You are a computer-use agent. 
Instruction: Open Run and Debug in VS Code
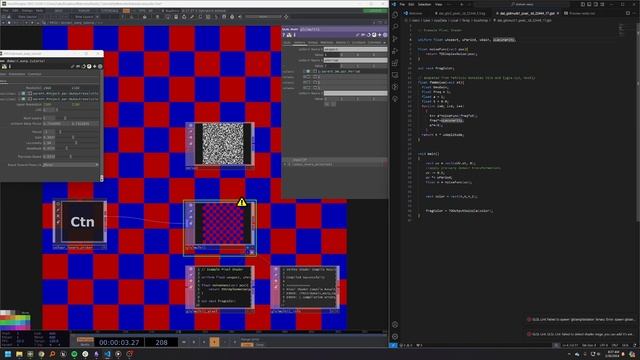pyautogui.click(x=395, y=51)
